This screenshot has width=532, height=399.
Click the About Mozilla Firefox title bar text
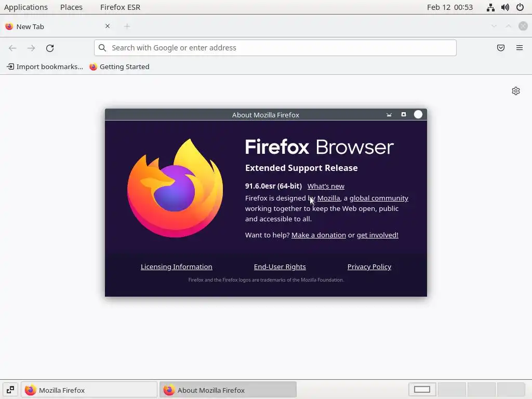[265, 115]
